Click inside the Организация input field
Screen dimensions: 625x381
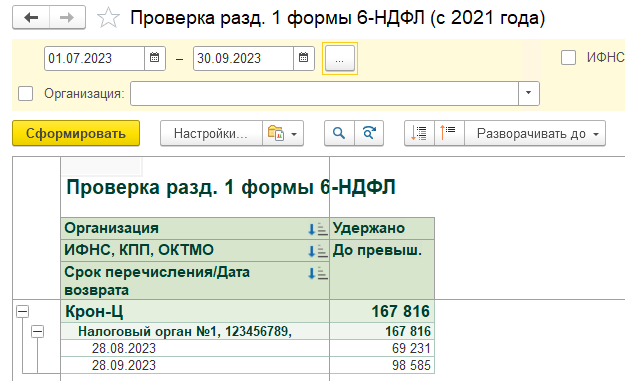[x=324, y=93]
